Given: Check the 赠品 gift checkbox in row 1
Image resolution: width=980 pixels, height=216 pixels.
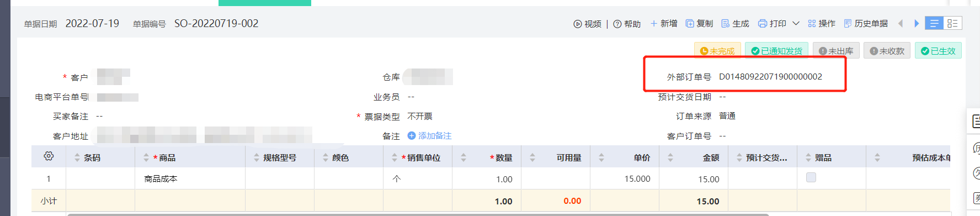Looking at the screenshot, I should click(811, 177).
